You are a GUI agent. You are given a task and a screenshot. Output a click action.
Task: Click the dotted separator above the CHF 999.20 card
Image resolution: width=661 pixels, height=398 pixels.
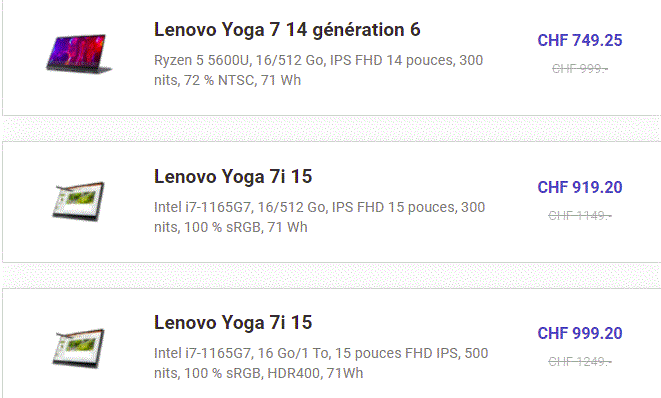pos(331,275)
